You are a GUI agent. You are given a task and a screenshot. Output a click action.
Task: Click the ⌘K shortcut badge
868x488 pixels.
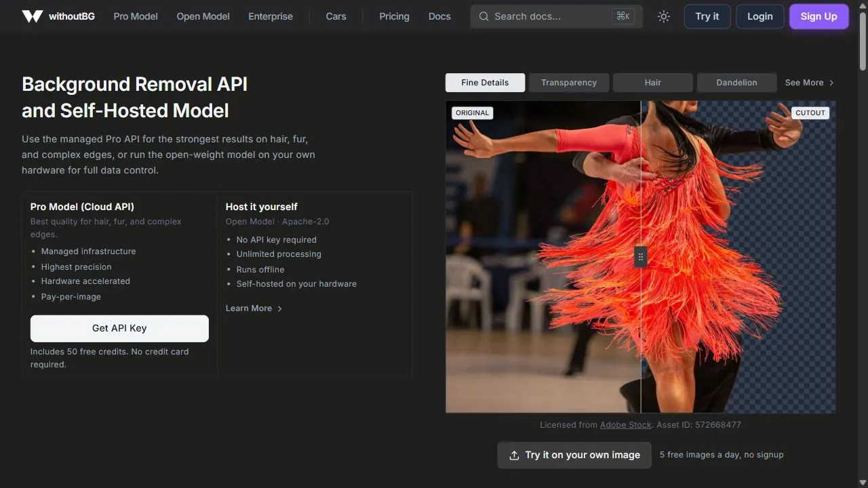tap(623, 16)
